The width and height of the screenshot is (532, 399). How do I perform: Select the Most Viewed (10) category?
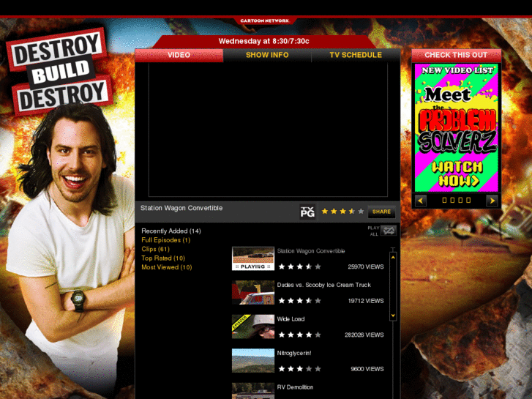tap(167, 267)
